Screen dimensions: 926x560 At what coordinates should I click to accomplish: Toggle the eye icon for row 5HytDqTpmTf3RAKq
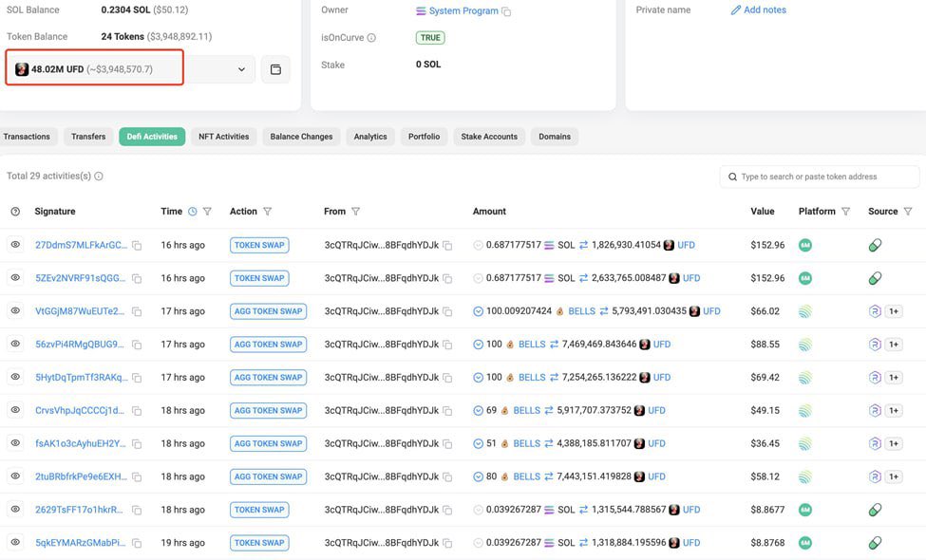coord(15,377)
